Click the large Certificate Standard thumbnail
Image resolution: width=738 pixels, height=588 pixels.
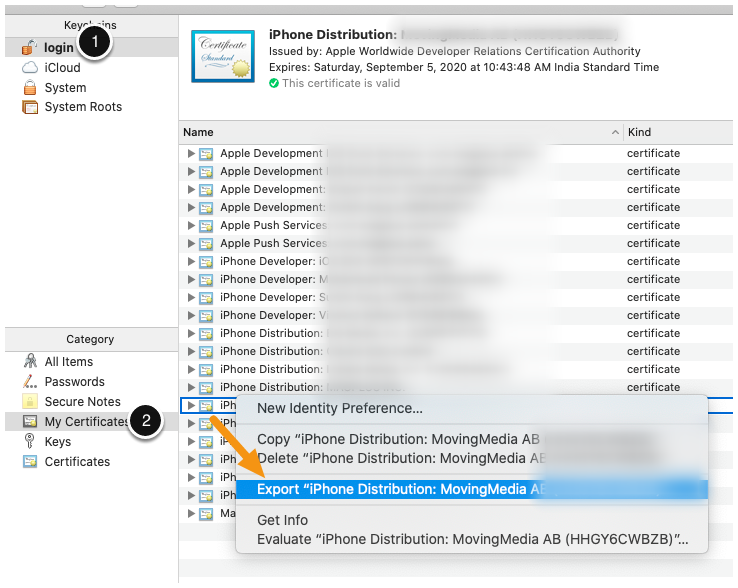(223, 56)
